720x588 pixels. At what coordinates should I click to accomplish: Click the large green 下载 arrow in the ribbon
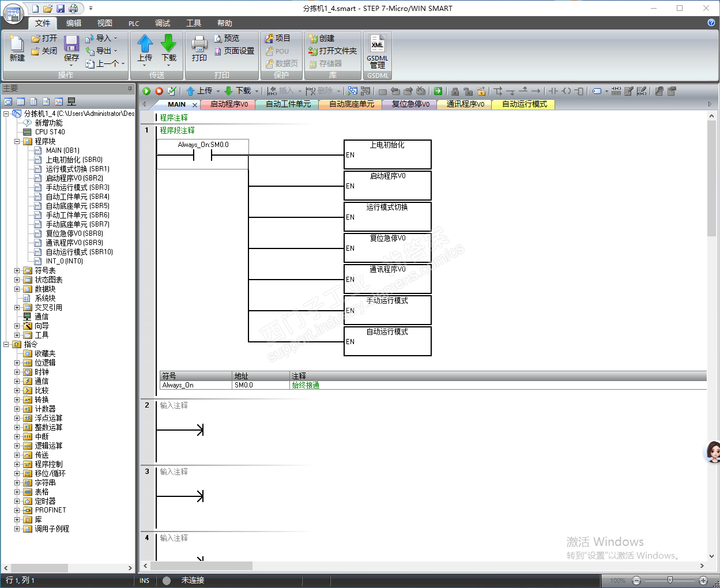[x=168, y=43]
